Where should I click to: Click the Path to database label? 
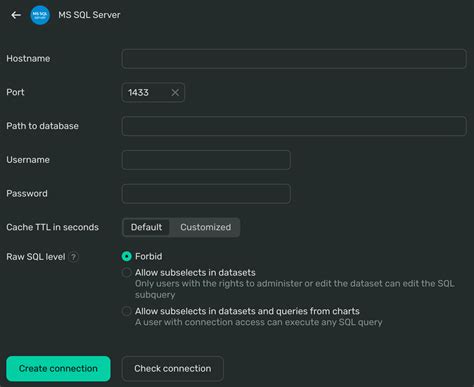42,126
